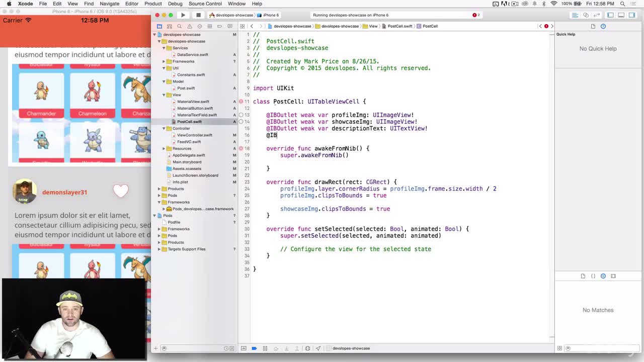Open the Symbol navigator tab
This screenshot has height=362, width=644.
click(x=170, y=26)
